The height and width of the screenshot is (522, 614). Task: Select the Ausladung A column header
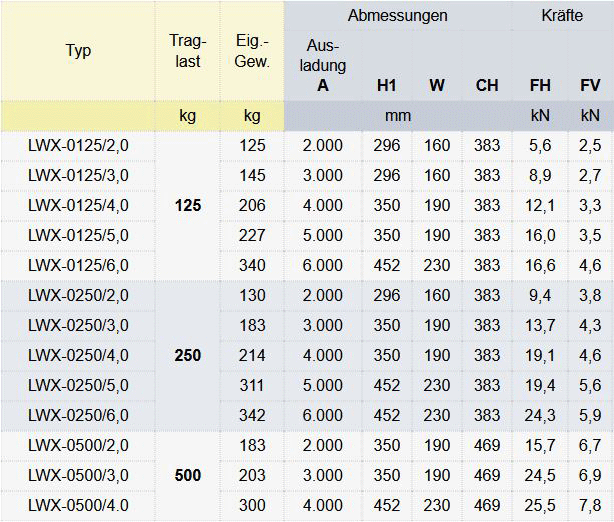coord(322,66)
